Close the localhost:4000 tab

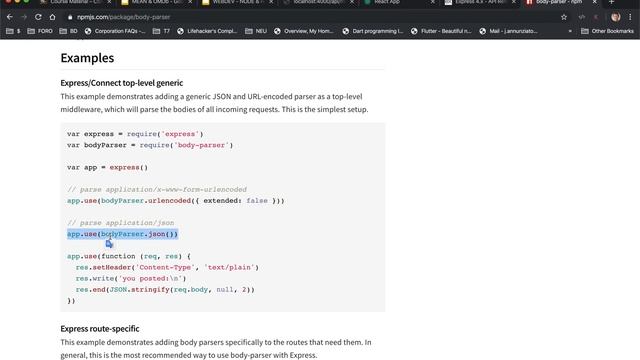[352, 2]
